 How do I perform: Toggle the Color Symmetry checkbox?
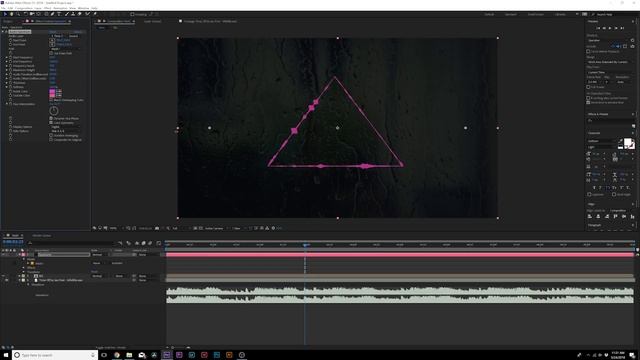[x=51, y=122]
